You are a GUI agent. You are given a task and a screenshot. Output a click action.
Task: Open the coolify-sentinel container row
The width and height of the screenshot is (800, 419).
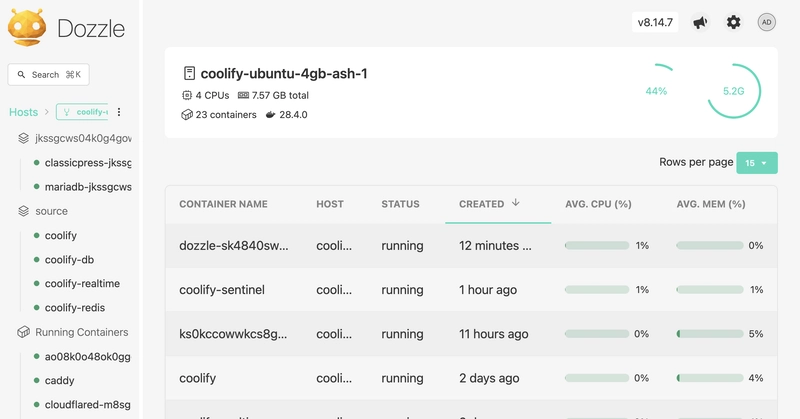[222, 290]
